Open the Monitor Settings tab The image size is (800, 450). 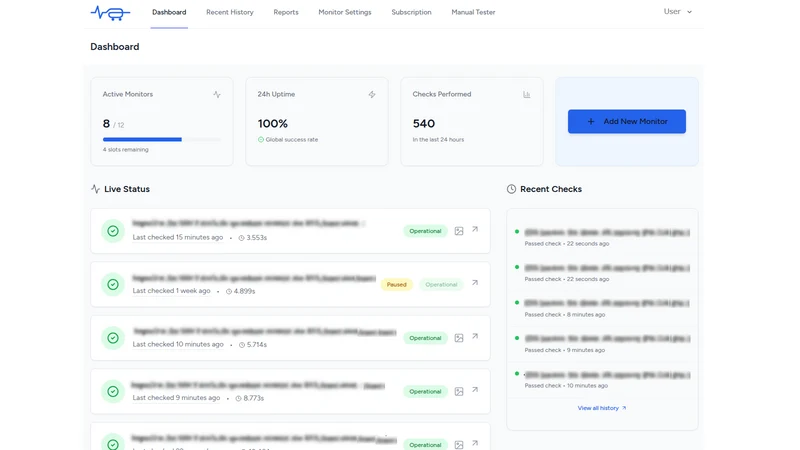pos(345,12)
